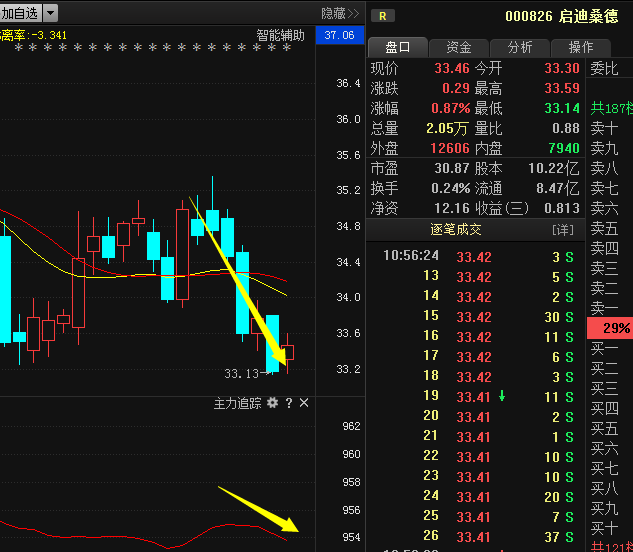Open help for 主力追踪 indicator
Viewport: 633px width, 552px height.
click(289, 403)
